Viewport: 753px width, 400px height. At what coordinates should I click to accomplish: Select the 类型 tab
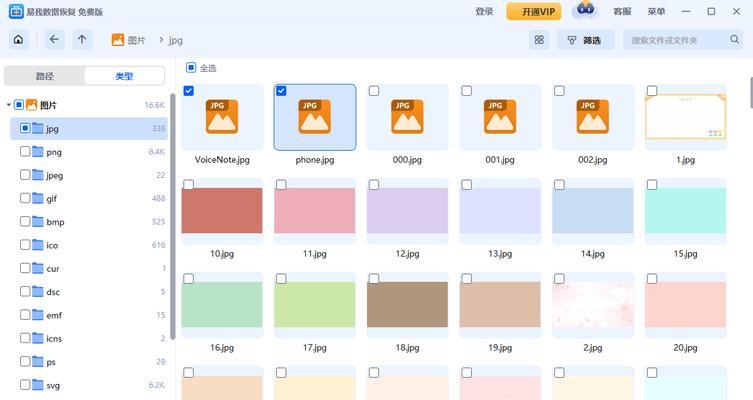pyautogui.click(x=124, y=76)
